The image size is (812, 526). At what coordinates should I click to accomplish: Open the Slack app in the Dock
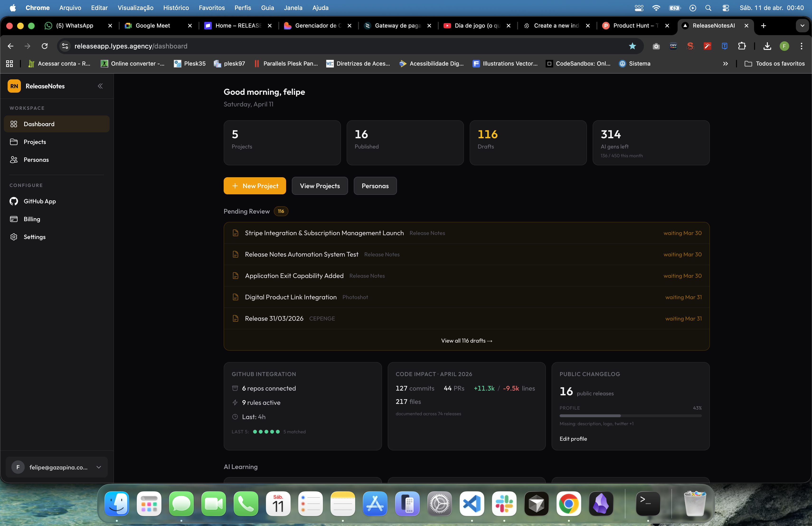pos(504,503)
